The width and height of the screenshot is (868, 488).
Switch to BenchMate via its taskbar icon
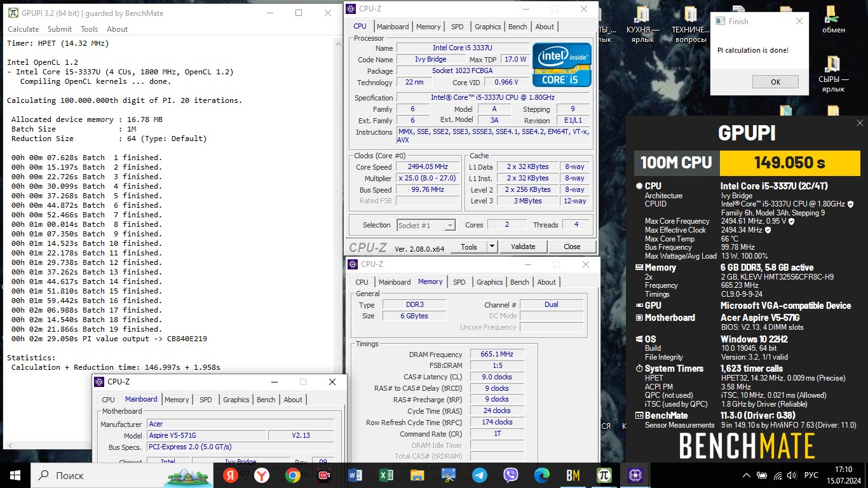click(573, 475)
